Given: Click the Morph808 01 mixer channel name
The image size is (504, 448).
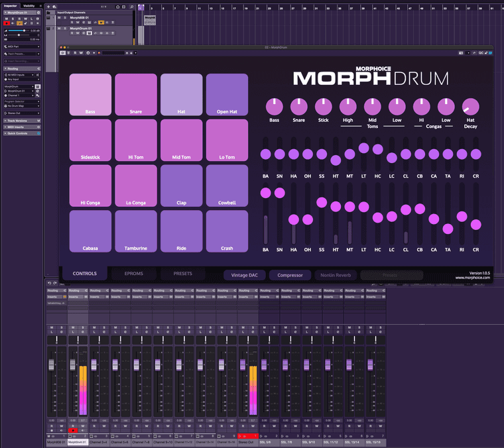Looking at the screenshot, I should click(56, 442).
